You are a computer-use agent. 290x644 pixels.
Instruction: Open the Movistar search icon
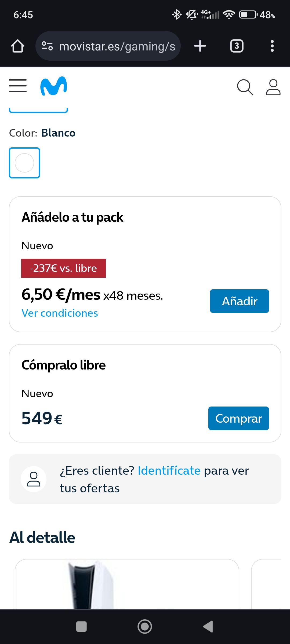[245, 87]
